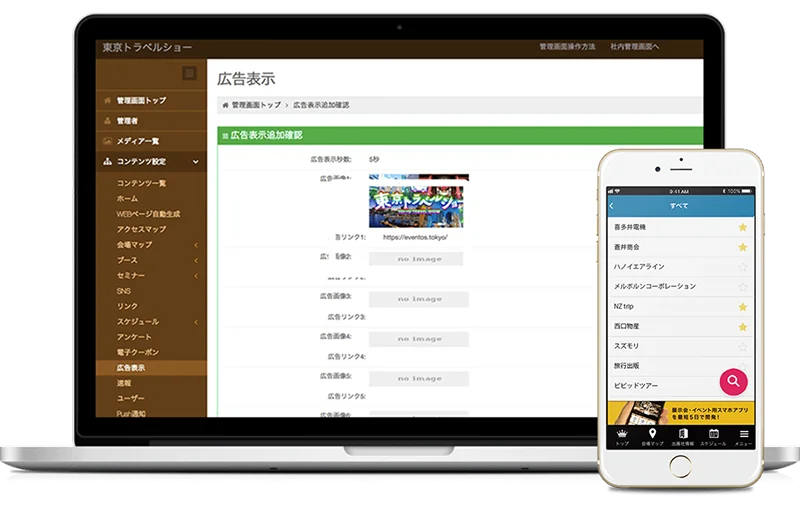The height and width of the screenshot is (508, 800).
Task: Open the 出展社情報 tab icon on phone
Action: (682, 435)
